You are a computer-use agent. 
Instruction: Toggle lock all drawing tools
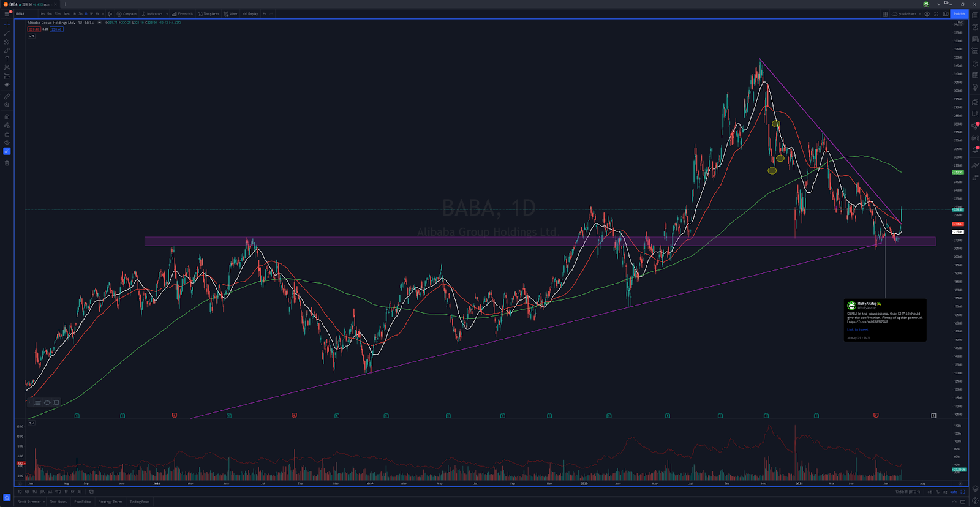point(7,134)
